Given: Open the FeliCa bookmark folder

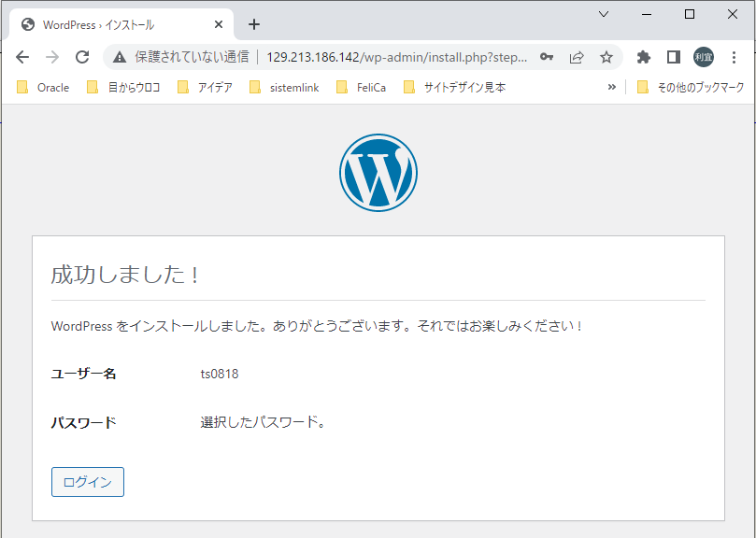Looking at the screenshot, I should tap(362, 87).
